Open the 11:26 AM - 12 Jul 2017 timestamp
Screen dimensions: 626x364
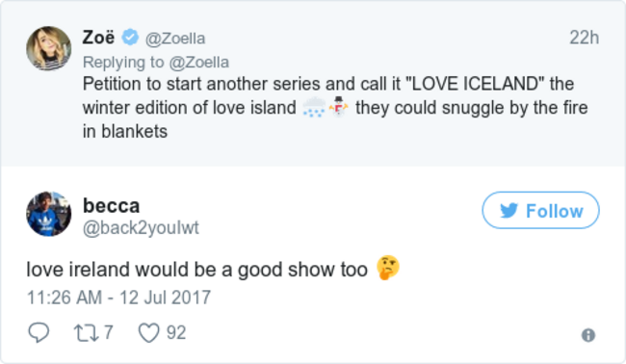pyautogui.click(x=118, y=298)
